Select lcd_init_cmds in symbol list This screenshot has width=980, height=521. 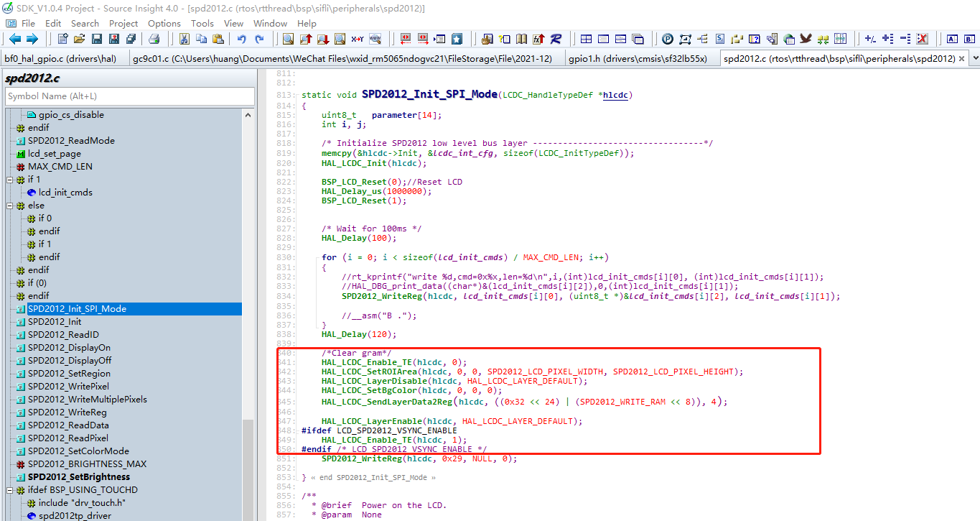point(65,193)
